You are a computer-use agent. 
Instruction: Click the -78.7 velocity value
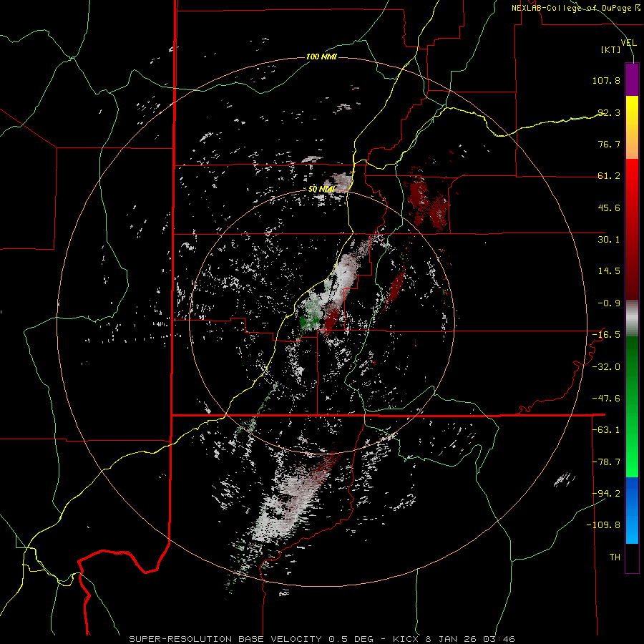606,462
